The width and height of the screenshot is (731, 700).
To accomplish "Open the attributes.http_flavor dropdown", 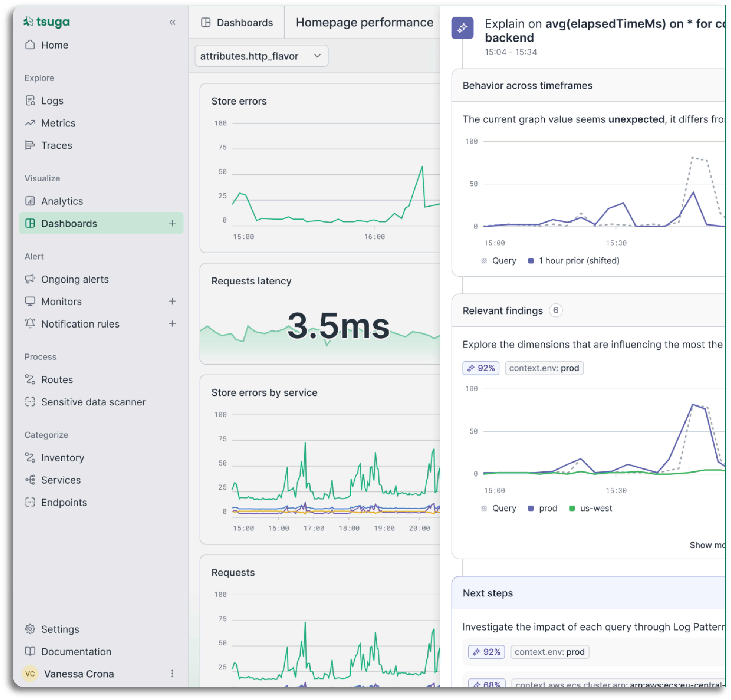I will tap(261, 56).
